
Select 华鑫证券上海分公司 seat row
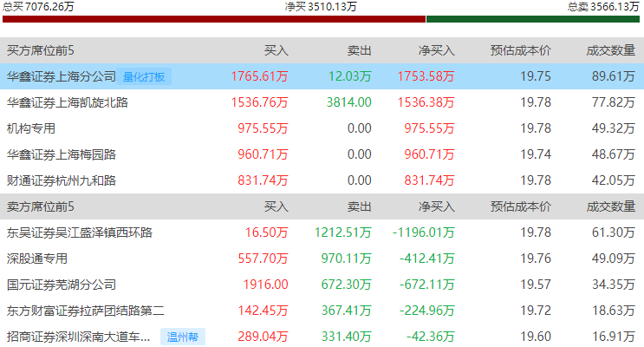pyautogui.click(x=322, y=76)
